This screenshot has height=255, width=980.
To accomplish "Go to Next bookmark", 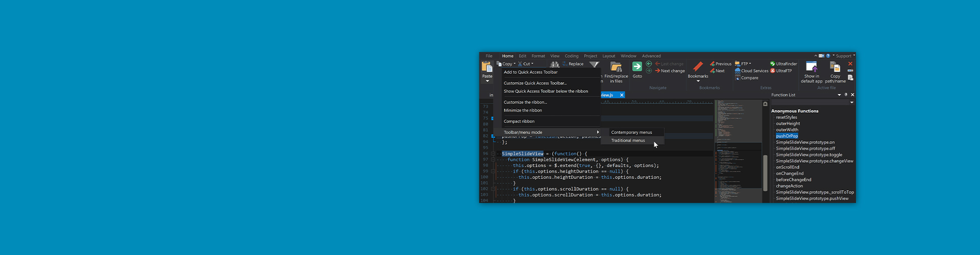I will click(717, 71).
